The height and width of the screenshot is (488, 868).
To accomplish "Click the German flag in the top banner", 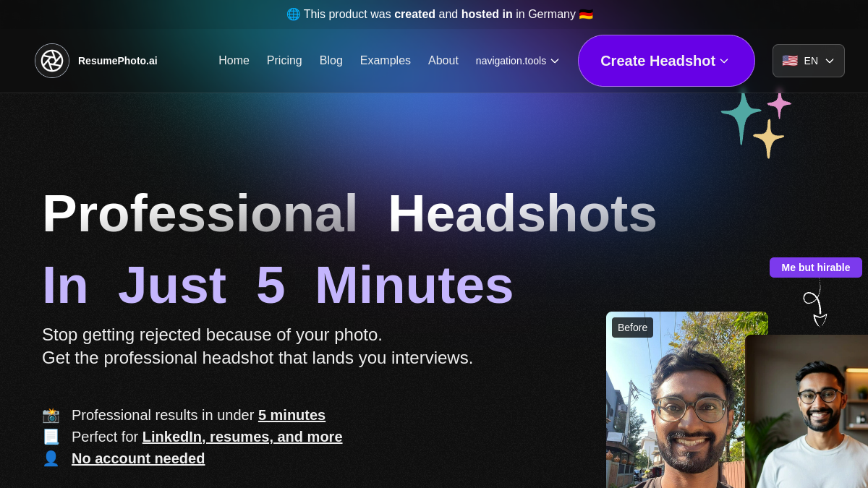I will (586, 14).
